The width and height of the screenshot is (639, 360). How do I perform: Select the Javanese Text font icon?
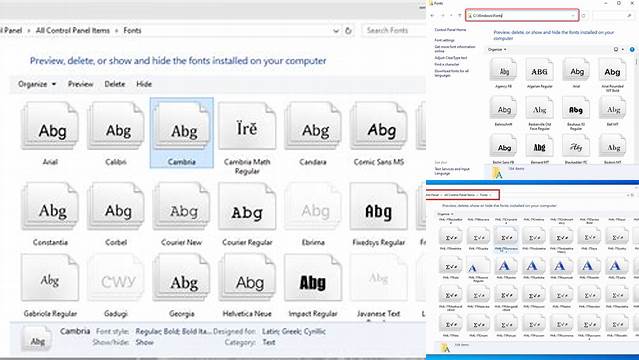pyautogui.click(x=379, y=278)
